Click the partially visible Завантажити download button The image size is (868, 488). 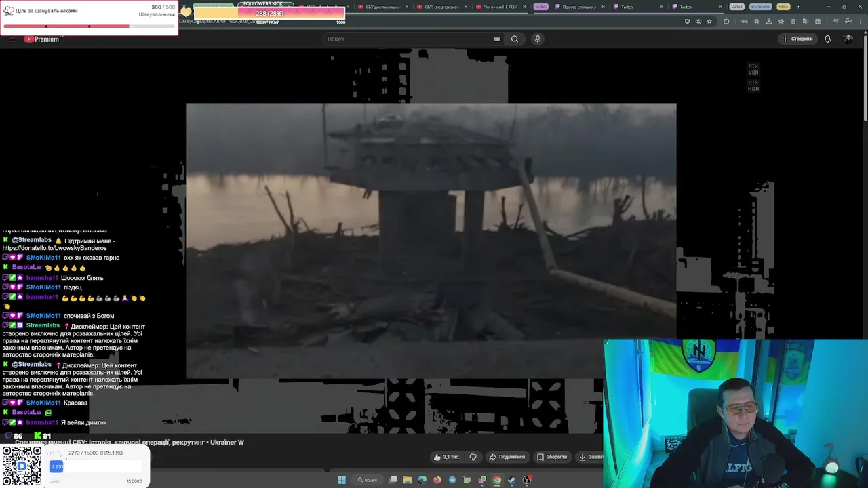[x=589, y=457]
